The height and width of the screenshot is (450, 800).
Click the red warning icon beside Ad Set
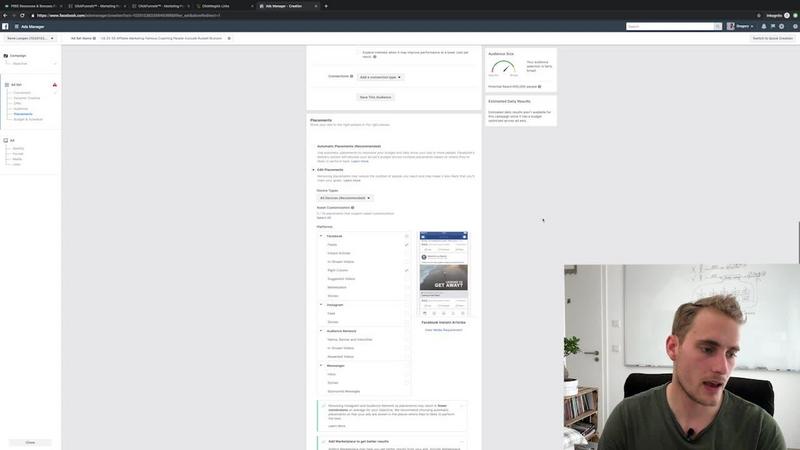click(x=55, y=85)
